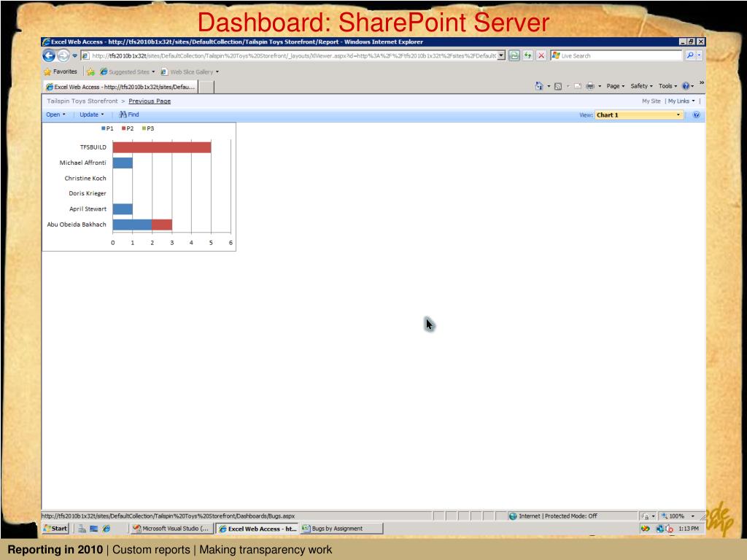Click the Show Desktop quick launch icon

94,529
